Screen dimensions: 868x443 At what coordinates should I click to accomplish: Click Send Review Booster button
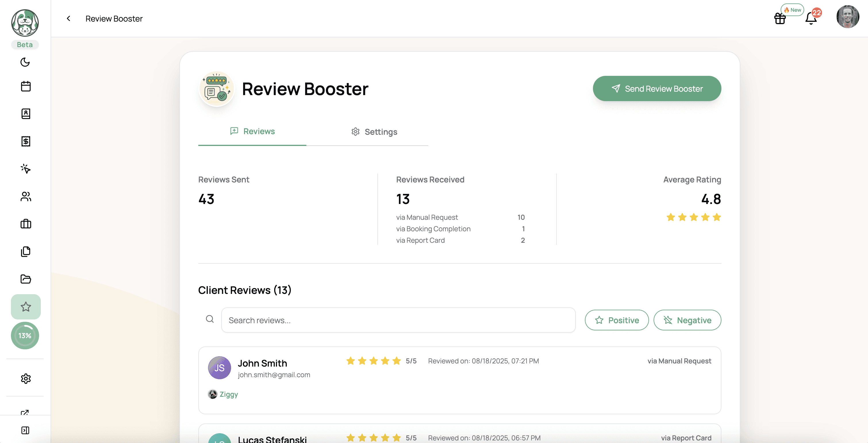pos(657,88)
